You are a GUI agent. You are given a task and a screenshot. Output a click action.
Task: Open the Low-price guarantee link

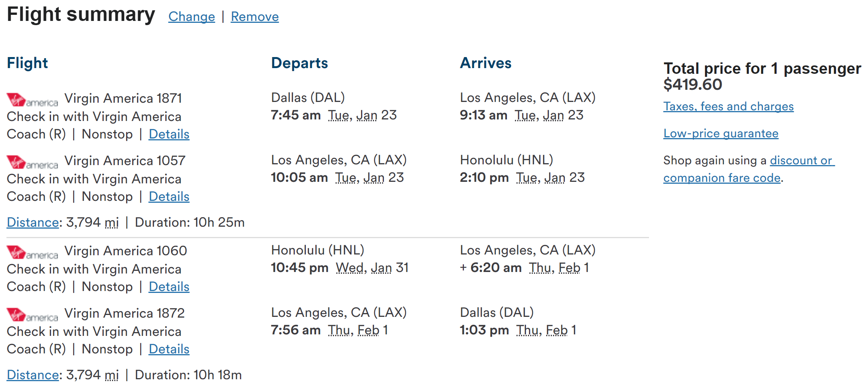tap(721, 134)
